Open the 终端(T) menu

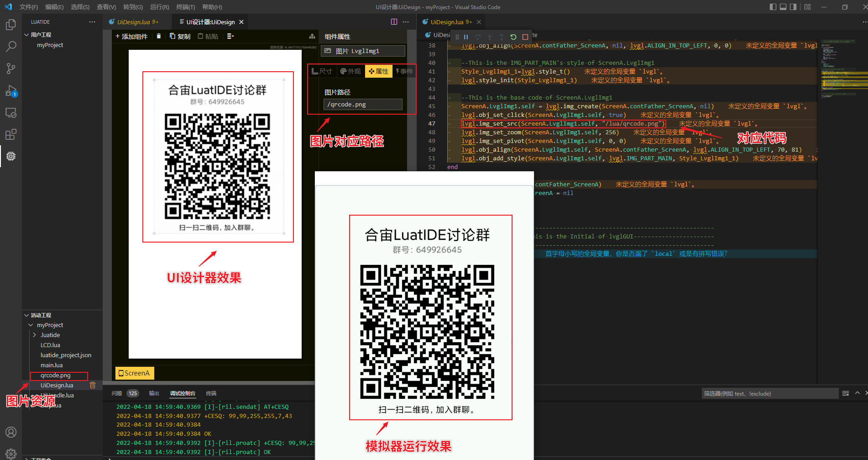click(x=185, y=7)
